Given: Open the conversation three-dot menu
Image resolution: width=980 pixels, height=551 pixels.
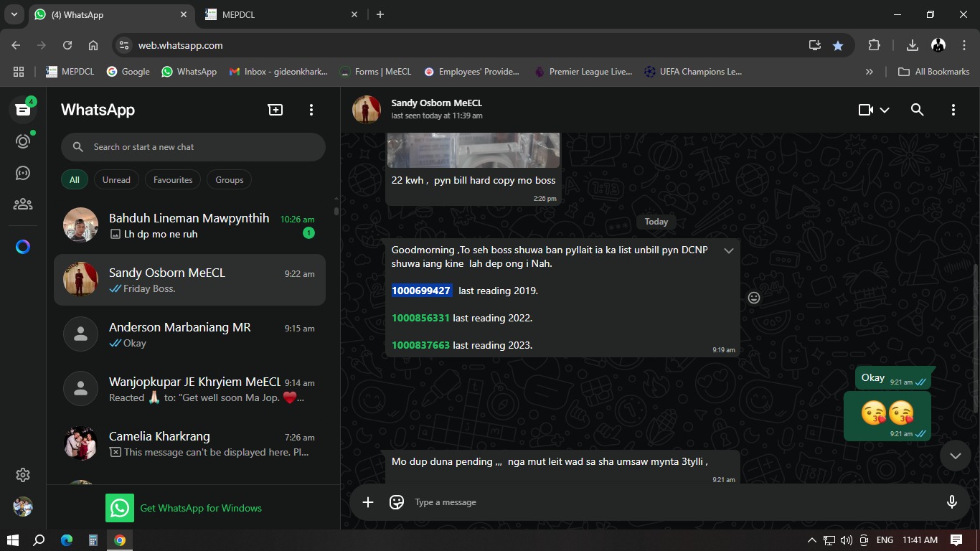Looking at the screenshot, I should (x=953, y=110).
